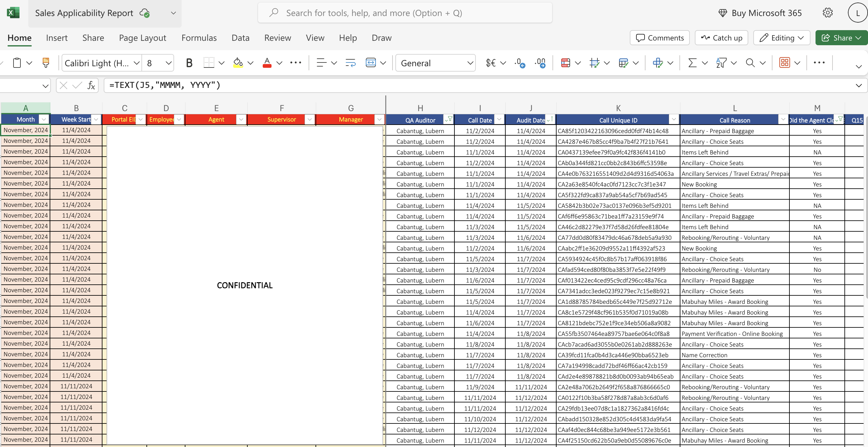Click the clipboard Paste icon

[x=17, y=63]
